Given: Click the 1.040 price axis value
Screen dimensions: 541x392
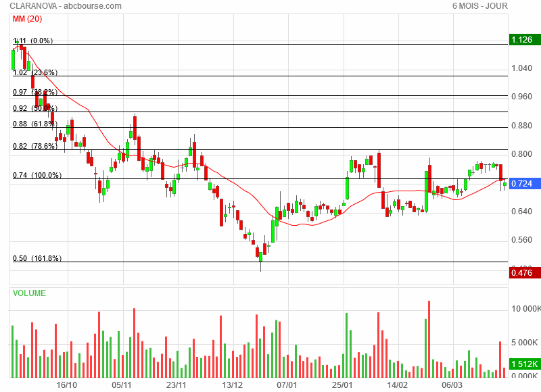Looking at the screenshot, I should point(521,68).
